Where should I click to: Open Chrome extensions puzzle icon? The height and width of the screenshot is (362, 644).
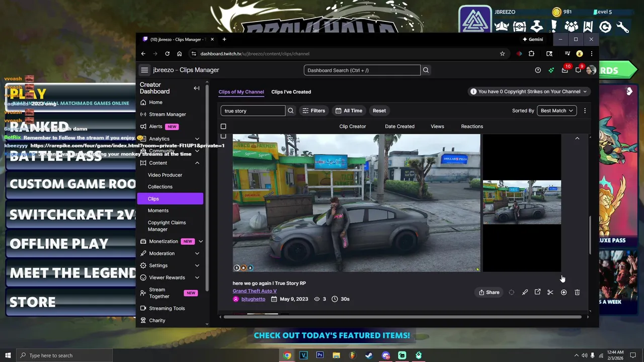[531, 54]
